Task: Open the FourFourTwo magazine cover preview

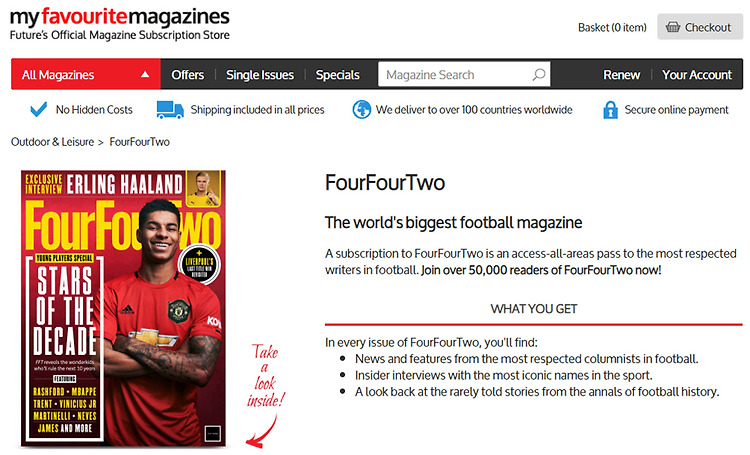Action: (123, 309)
